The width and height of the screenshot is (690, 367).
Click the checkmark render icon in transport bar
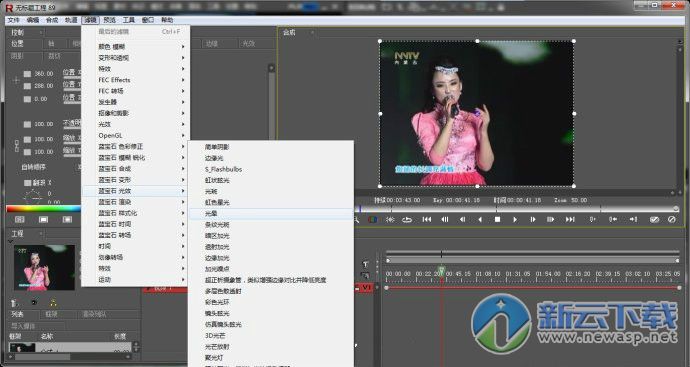[x=654, y=219]
